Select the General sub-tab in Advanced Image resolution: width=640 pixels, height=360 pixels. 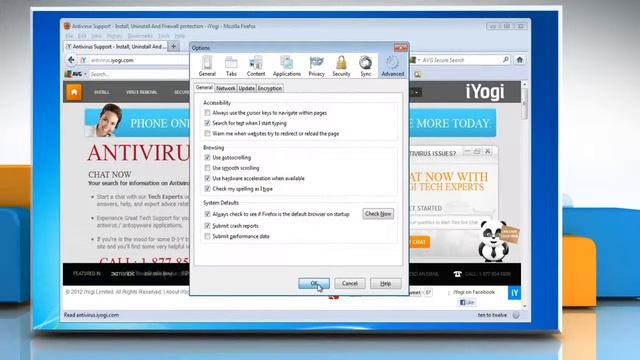point(204,88)
